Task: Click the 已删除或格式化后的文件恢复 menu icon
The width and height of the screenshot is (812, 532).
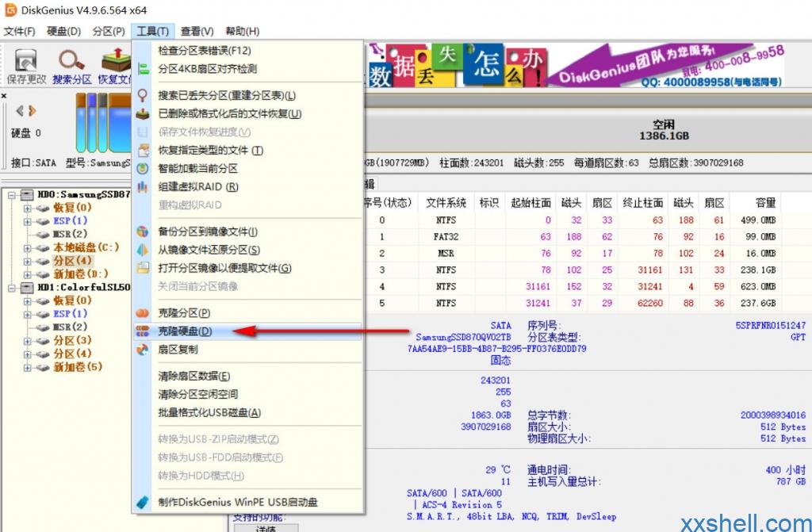Action: (143, 113)
